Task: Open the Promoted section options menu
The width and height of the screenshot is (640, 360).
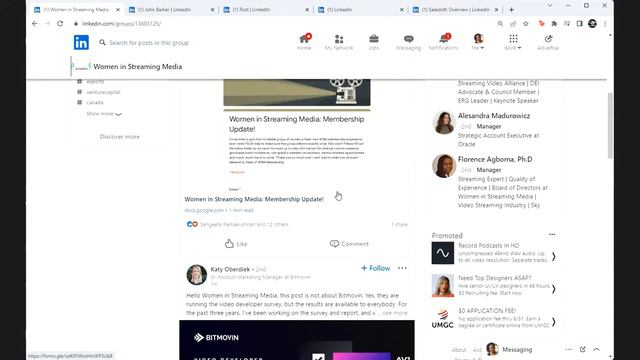Action: (552, 235)
